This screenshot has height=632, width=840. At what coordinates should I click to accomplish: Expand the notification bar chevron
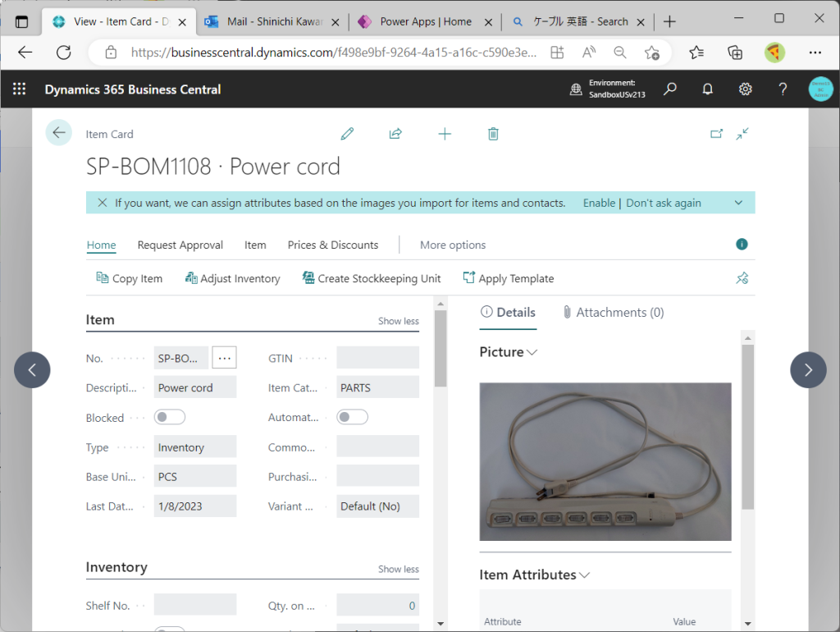point(738,203)
